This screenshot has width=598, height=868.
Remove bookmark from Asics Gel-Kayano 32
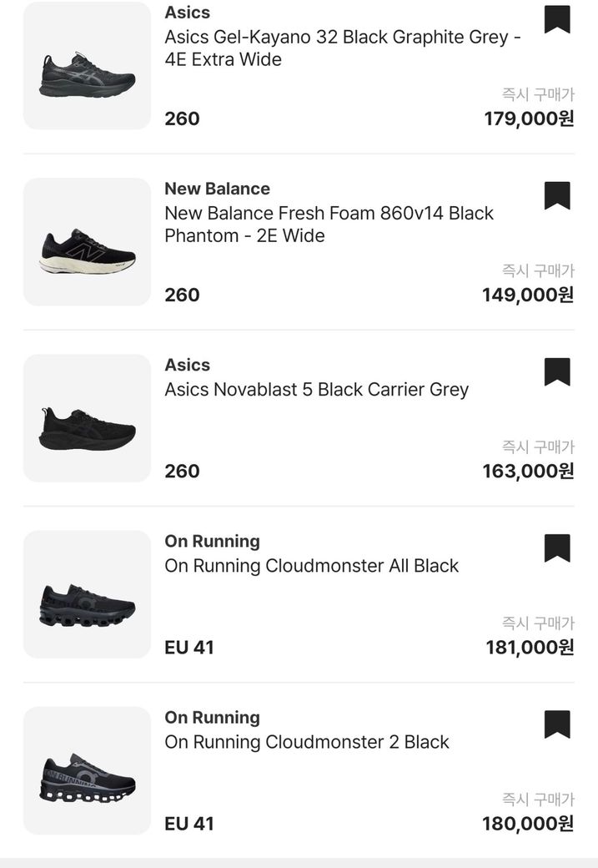[557, 19]
